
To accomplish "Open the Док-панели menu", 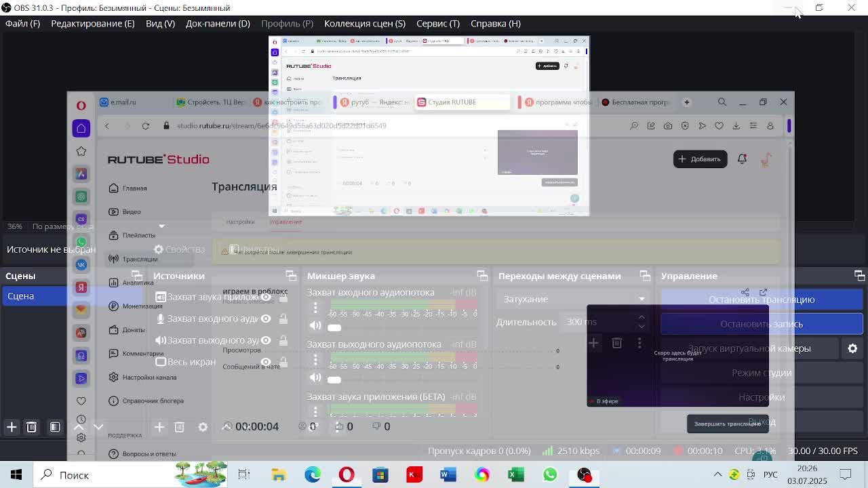I will [x=218, y=23].
